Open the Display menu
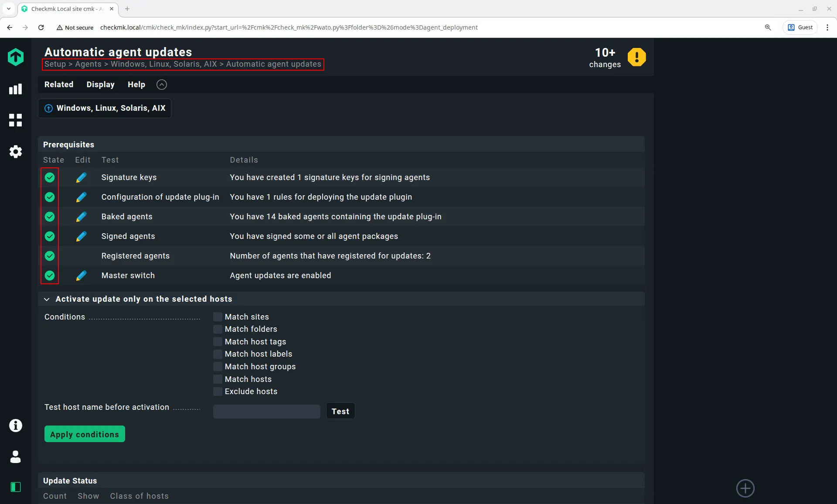The width and height of the screenshot is (837, 504). [x=100, y=85]
